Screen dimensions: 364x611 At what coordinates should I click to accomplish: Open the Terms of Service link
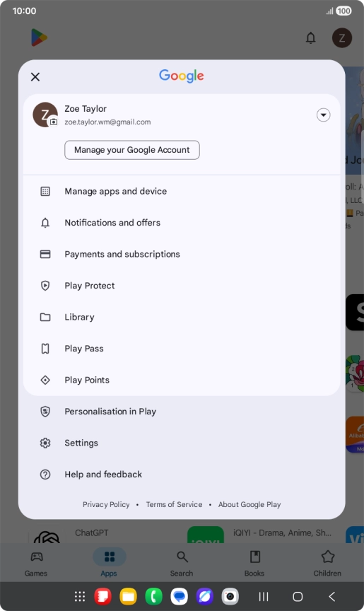coord(174,504)
